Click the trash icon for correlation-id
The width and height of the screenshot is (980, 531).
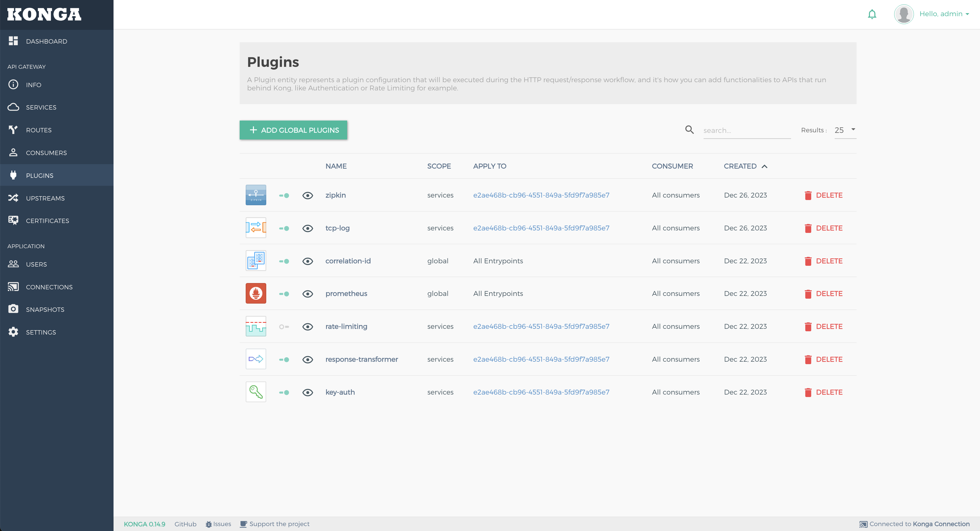tap(808, 261)
